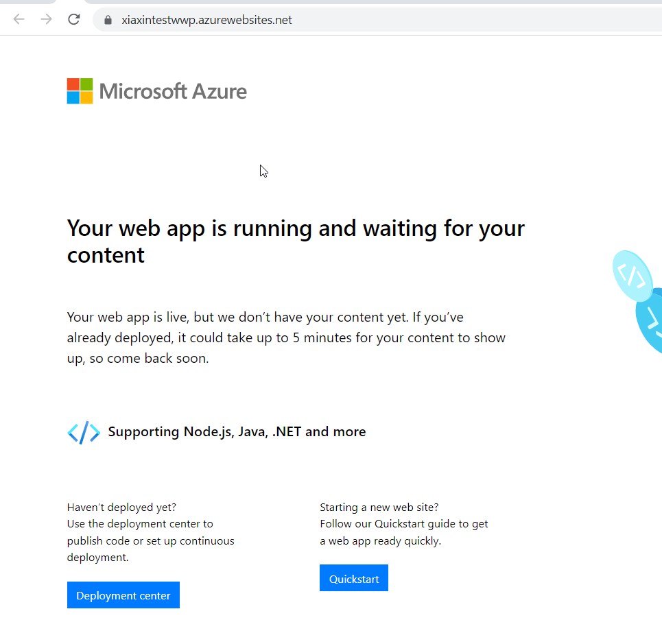Click the xiaxintestwwp.azurewebsites.net address bar

[x=377, y=20]
